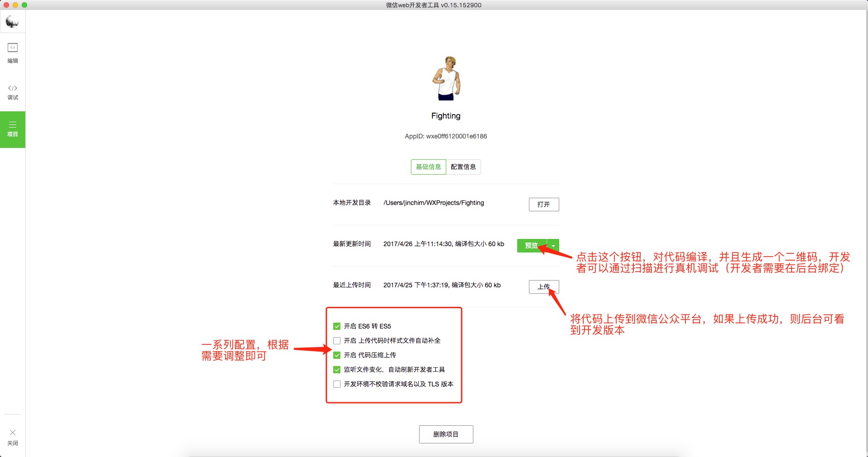Click the AppID text under Fighting
Screen dimensions: 868x457
tap(446, 136)
